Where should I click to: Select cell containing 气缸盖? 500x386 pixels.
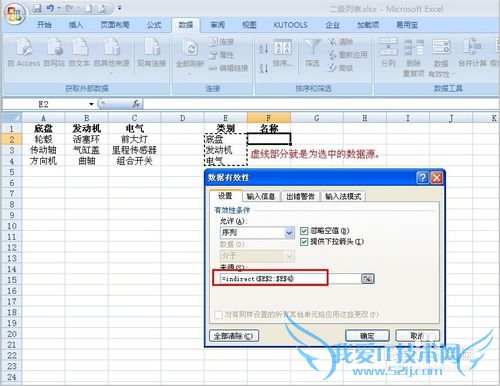click(86, 150)
